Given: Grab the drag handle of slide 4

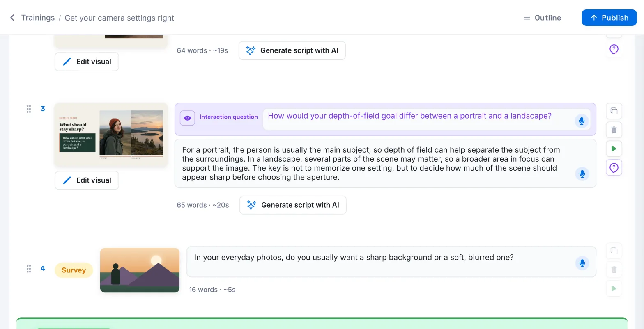Looking at the screenshot, I should [29, 269].
